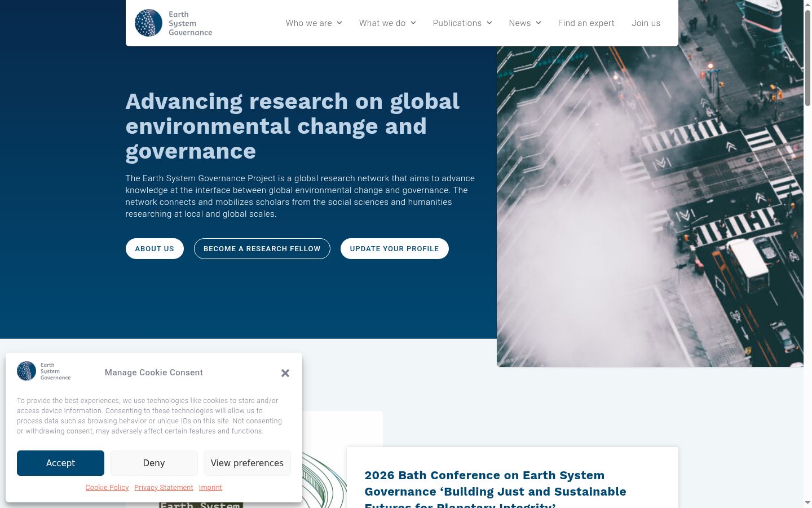The width and height of the screenshot is (812, 508).
Task: Expand the News menu chevron
Action: 539,23
